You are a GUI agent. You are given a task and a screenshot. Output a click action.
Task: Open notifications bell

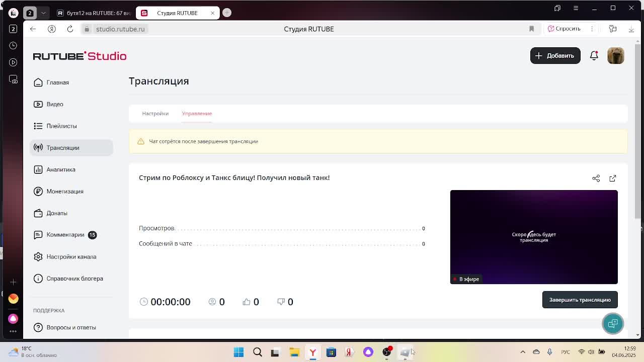coord(594,56)
